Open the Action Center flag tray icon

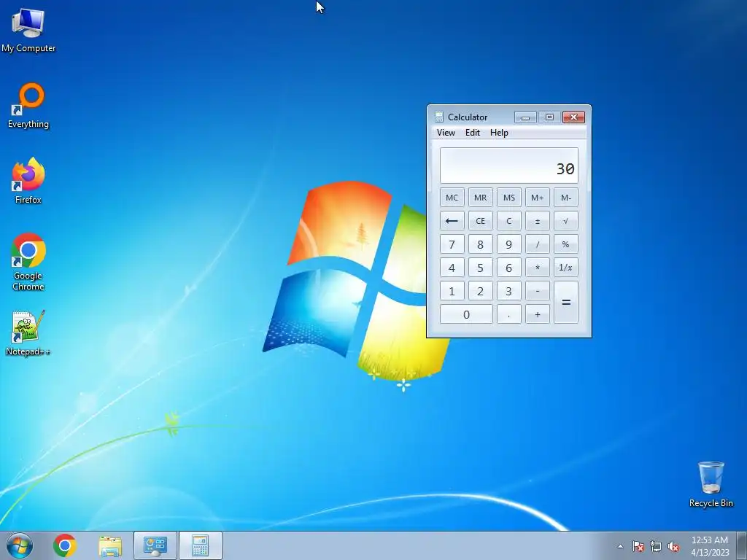[638, 546]
